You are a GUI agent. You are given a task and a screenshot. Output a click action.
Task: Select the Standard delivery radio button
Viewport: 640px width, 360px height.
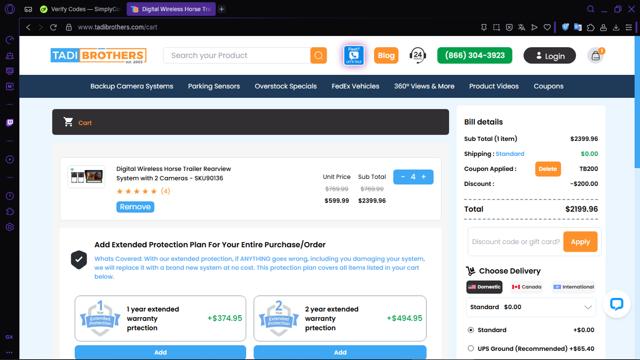pos(471,330)
